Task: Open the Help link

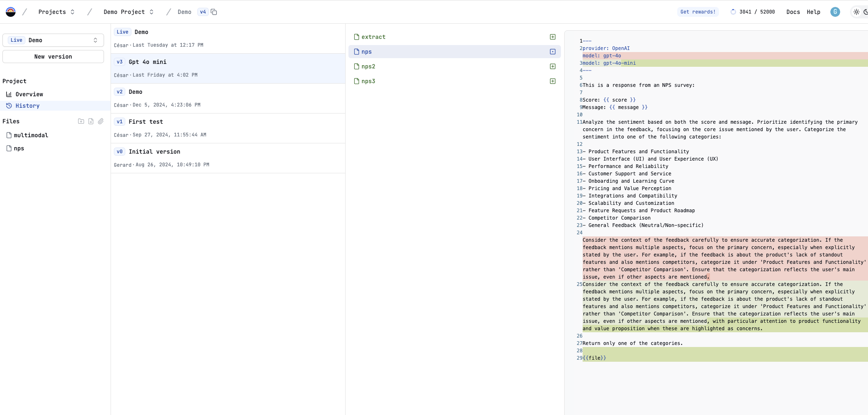Action: point(814,12)
